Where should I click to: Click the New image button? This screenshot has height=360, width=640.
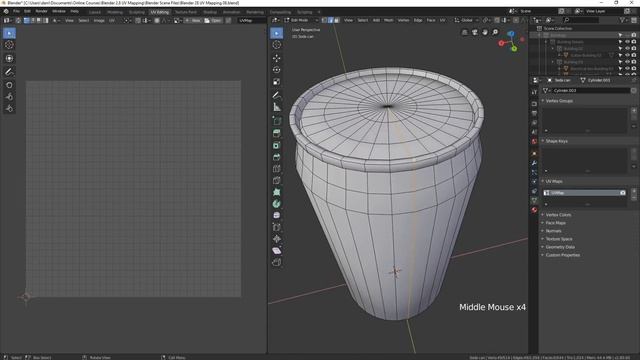[x=193, y=20]
